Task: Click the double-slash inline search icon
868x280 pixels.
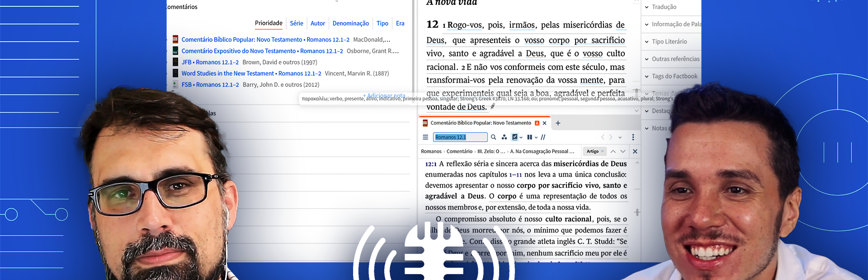Action: pyautogui.click(x=543, y=137)
